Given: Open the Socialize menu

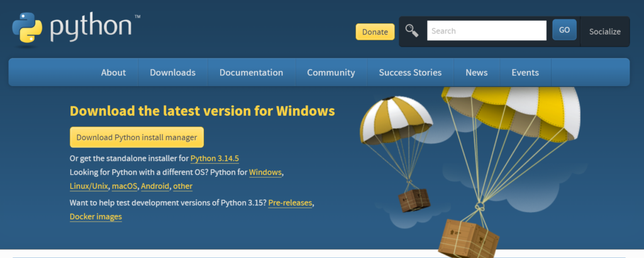Looking at the screenshot, I should (x=604, y=31).
